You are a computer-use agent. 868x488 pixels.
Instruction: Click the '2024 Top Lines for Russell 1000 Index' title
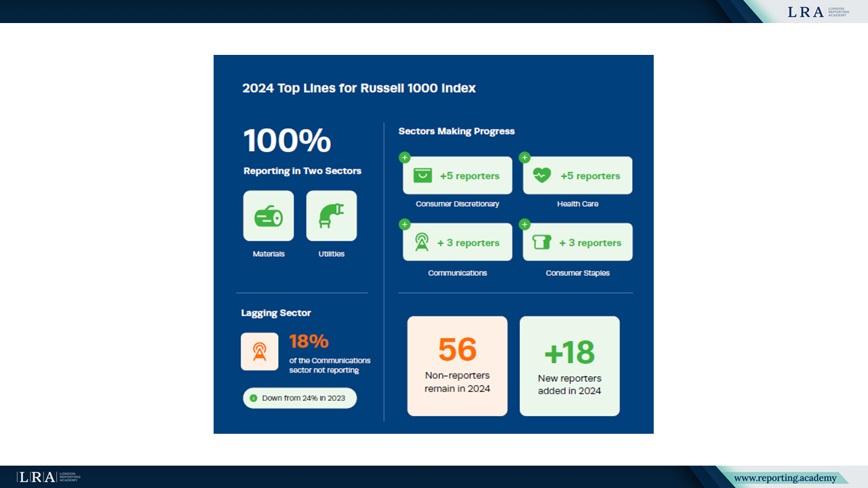coord(359,88)
